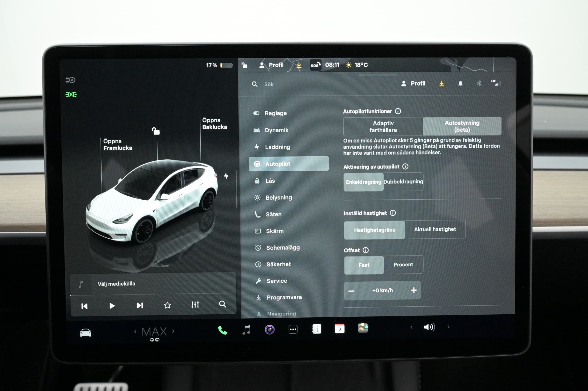Viewport: 588px width, 391px height.
Task: Tap the charge port lightning icon
Action: tap(226, 176)
